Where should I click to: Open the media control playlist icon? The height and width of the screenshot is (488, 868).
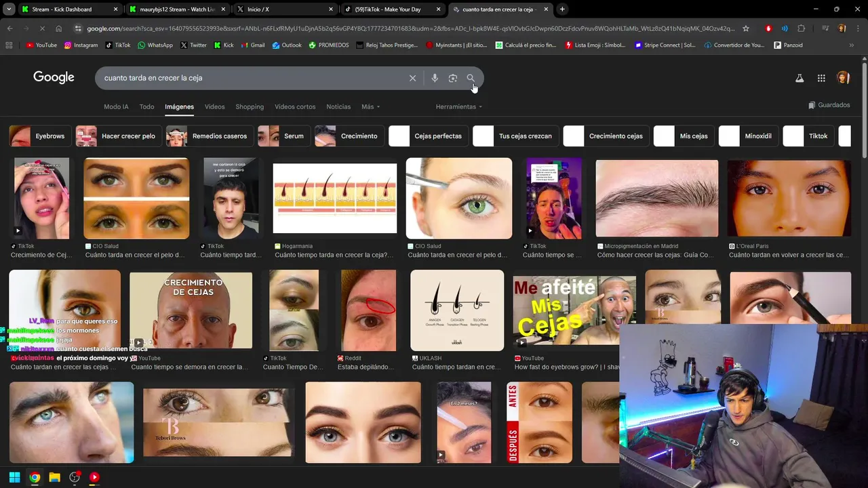[x=825, y=28]
